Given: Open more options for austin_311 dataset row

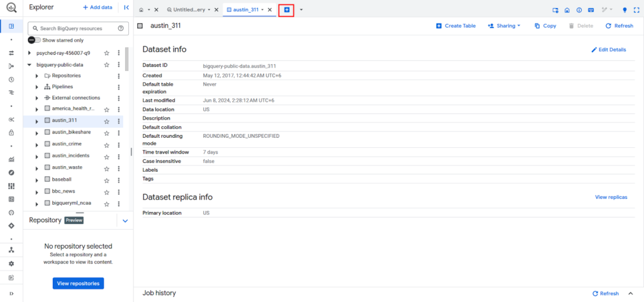Looking at the screenshot, I should point(119,121).
